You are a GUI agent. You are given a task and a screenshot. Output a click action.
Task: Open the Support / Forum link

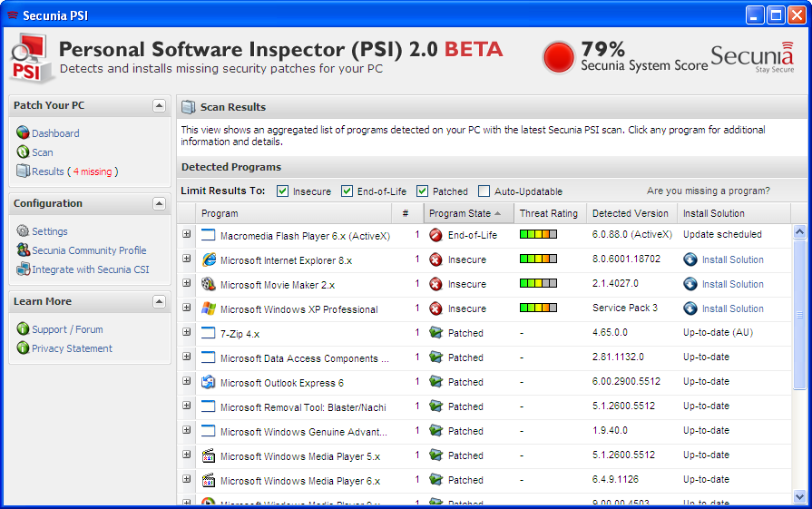pyautogui.click(x=67, y=329)
